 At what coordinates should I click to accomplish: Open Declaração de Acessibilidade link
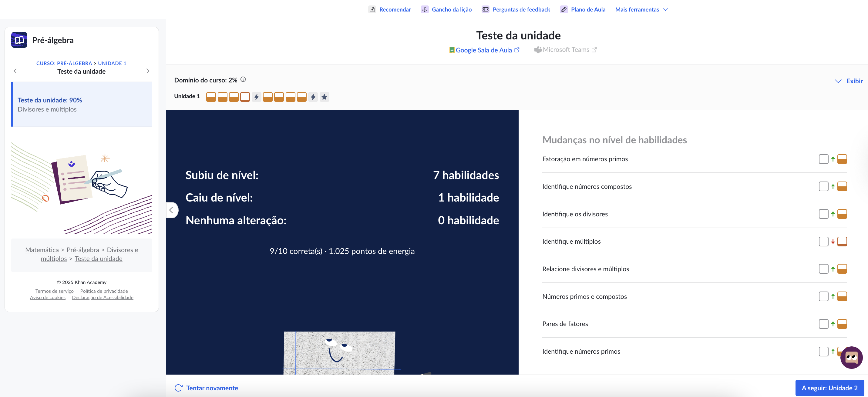[x=103, y=297]
